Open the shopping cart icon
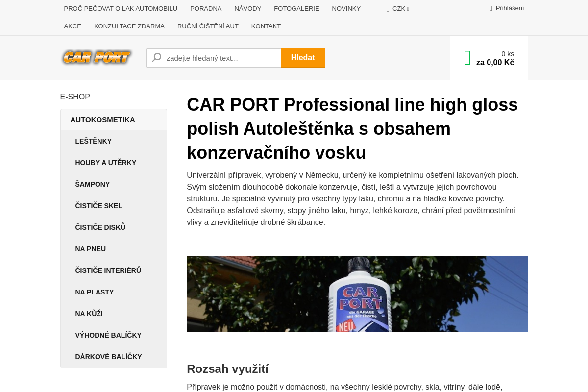588x392 pixels. click(466, 58)
